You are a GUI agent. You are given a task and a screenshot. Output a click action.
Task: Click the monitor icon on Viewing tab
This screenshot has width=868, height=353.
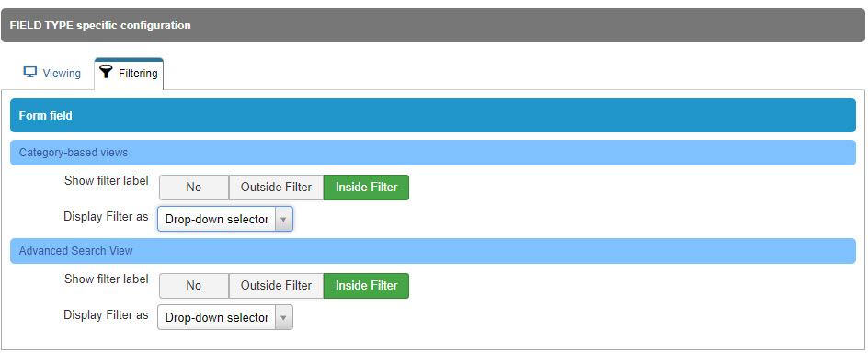point(30,73)
